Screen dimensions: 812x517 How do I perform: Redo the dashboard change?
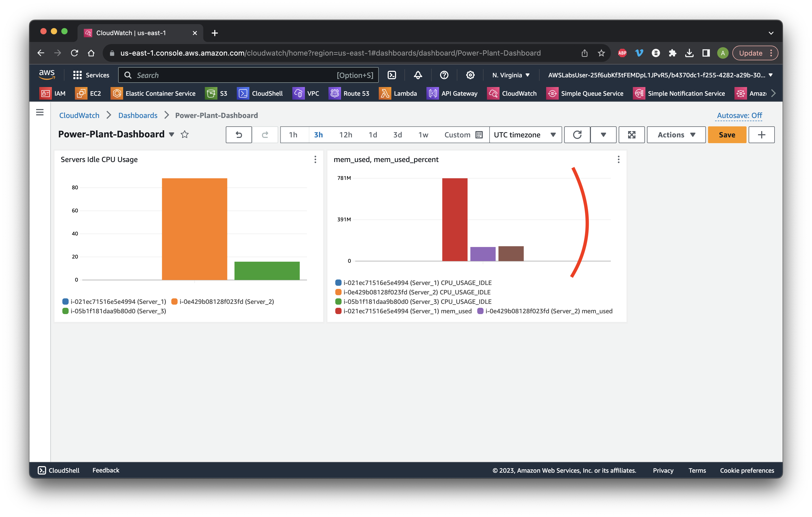[265, 135]
